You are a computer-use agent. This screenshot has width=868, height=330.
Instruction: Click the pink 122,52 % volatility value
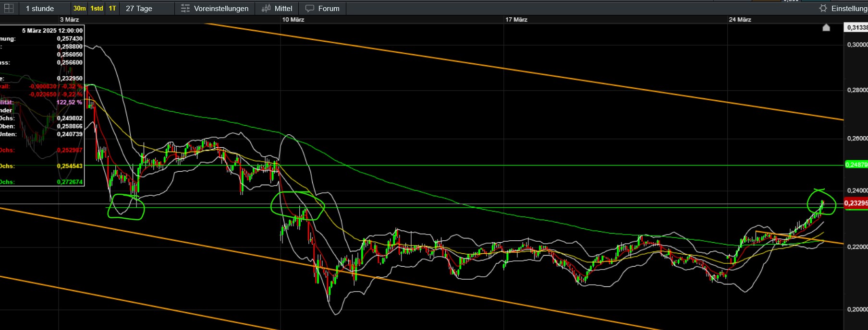tap(70, 102)
